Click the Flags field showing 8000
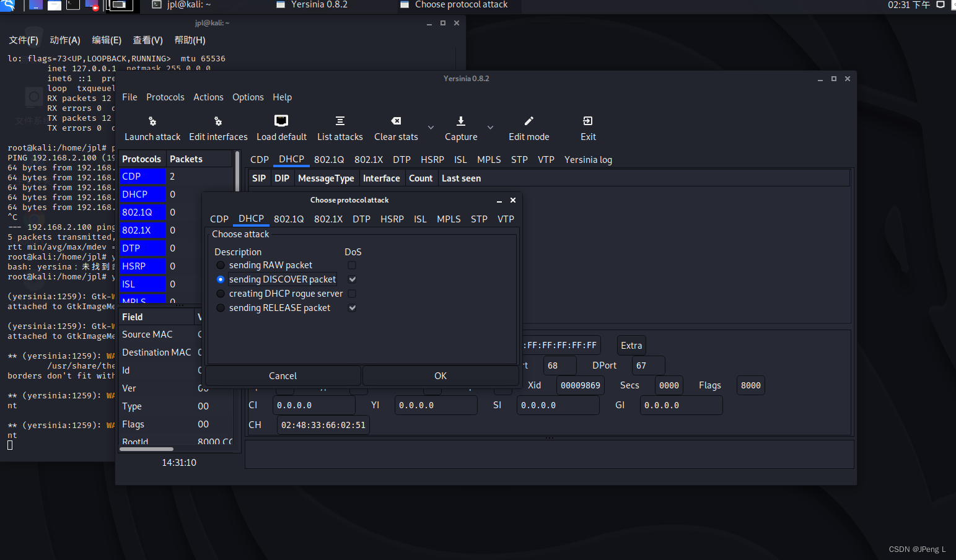The height and width of the screenshot is (560, 956). pos(750,385)
